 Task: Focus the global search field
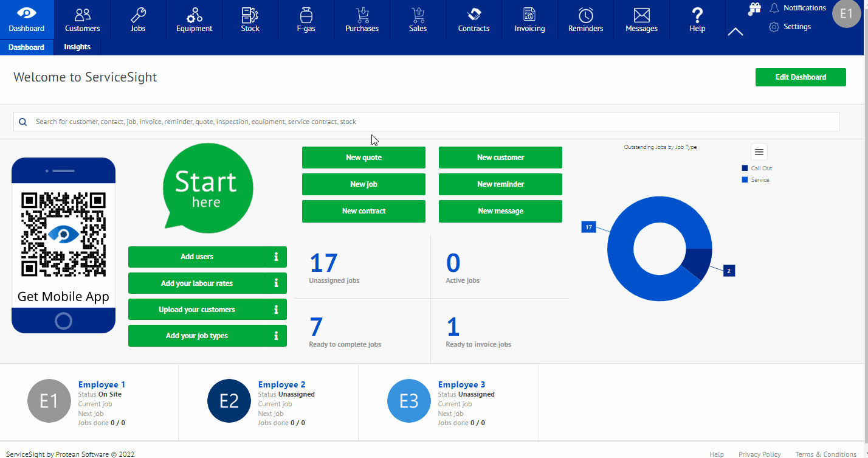(426, 122)
